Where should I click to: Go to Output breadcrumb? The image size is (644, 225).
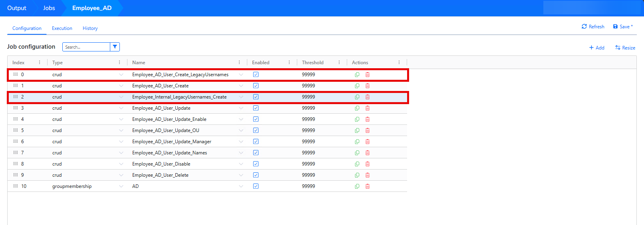coord(17,8)
